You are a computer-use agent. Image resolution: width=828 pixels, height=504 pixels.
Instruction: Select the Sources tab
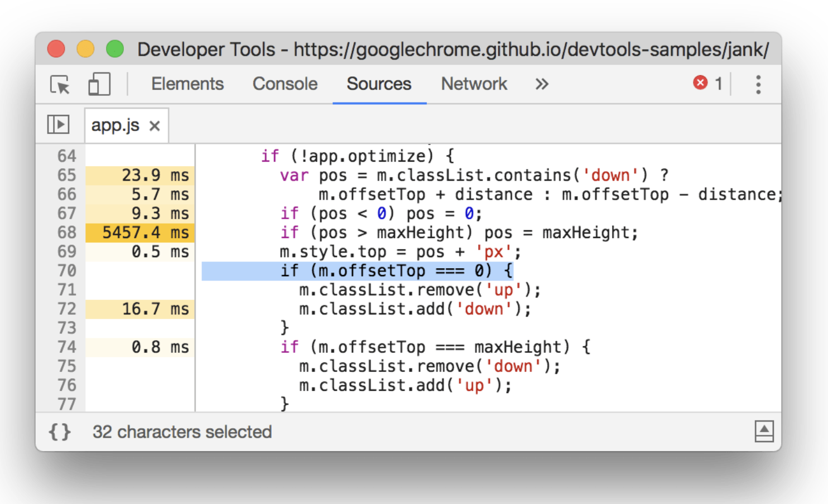click(379, 84)
